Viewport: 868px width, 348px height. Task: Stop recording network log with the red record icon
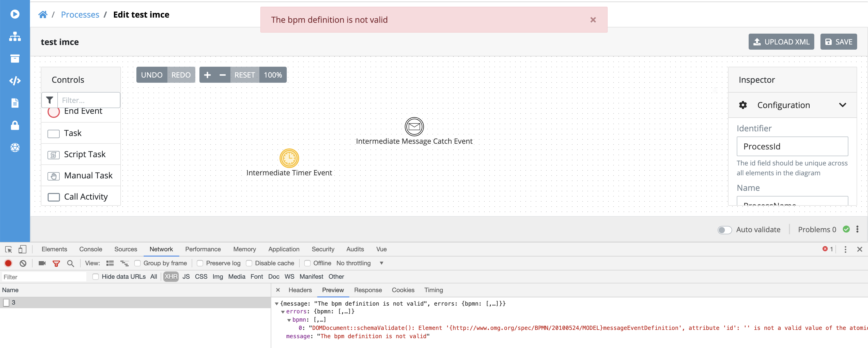pos(8,263)
